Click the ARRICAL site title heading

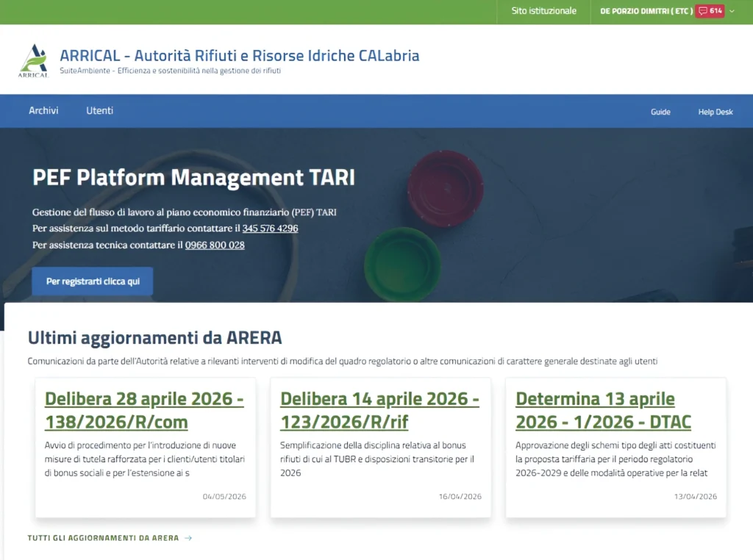239,56
